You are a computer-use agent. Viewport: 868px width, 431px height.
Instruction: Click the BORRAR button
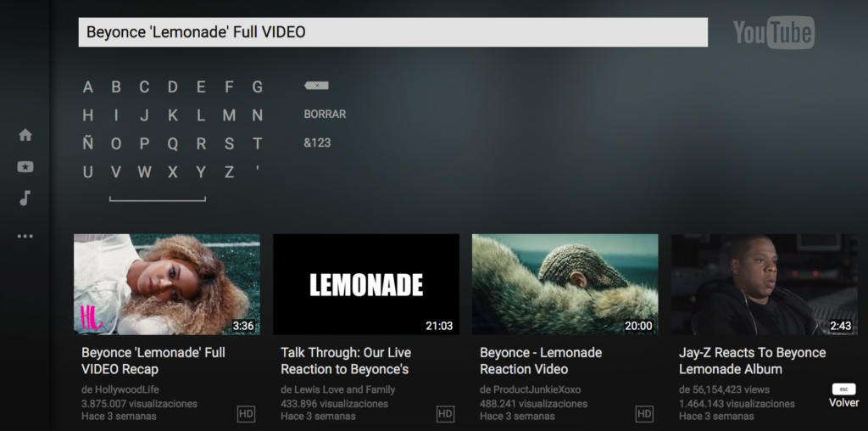pos(325,115)
